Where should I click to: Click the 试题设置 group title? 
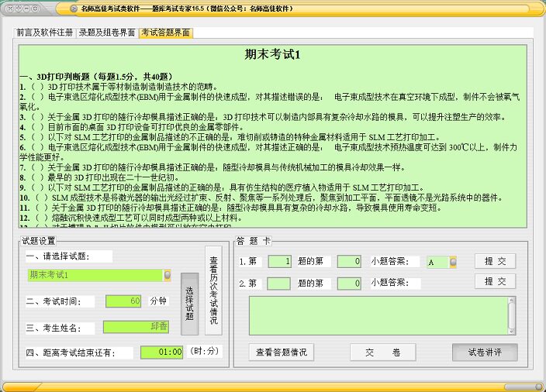click(38, 241)
